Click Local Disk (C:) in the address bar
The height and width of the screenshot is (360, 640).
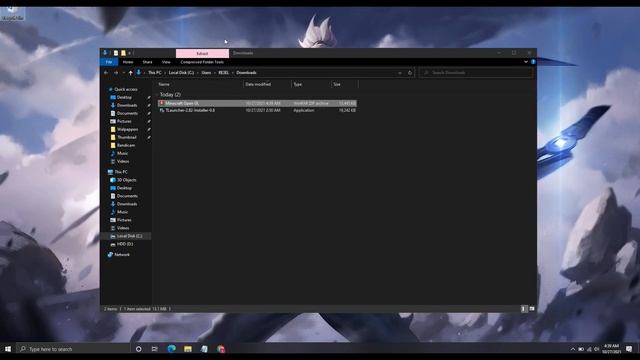click(x=181, y=73)
